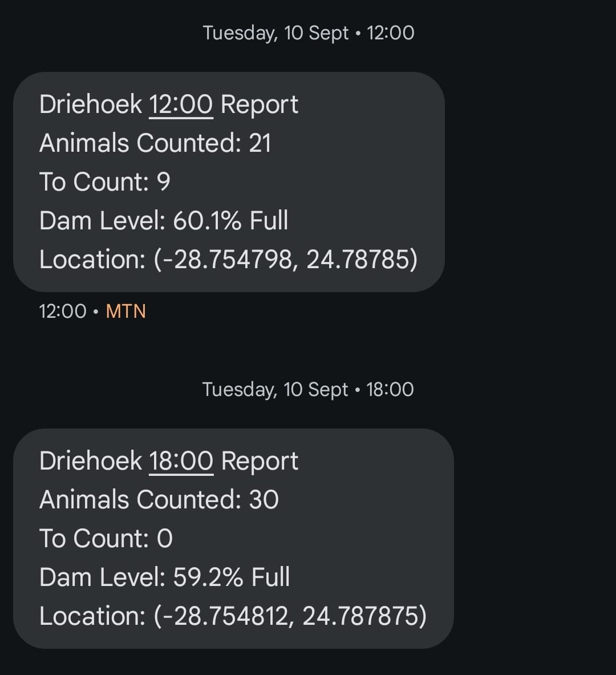Viewport: 616px width, 675px height.
Task: Select the To Count: 0 line
Action: coord(106,539)
